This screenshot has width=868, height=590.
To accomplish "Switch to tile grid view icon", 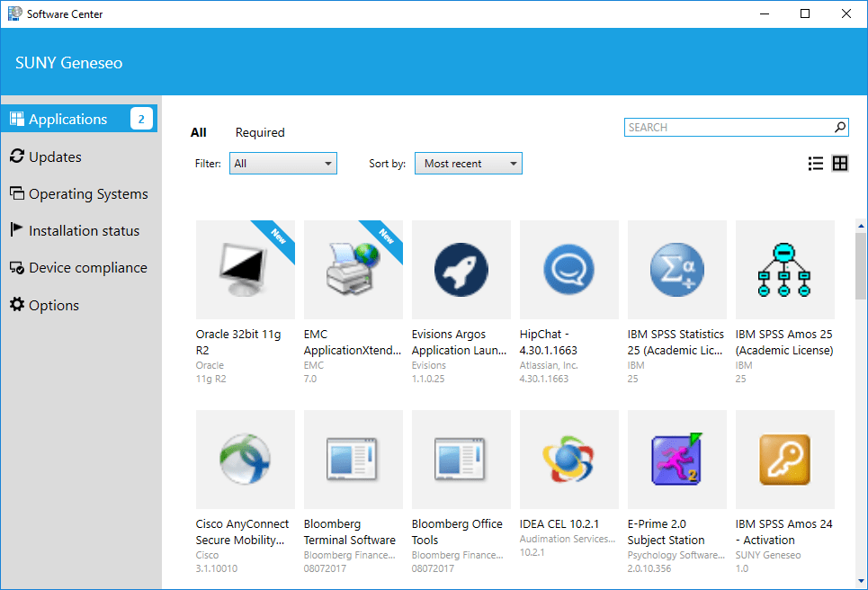I will click(840, 164).
